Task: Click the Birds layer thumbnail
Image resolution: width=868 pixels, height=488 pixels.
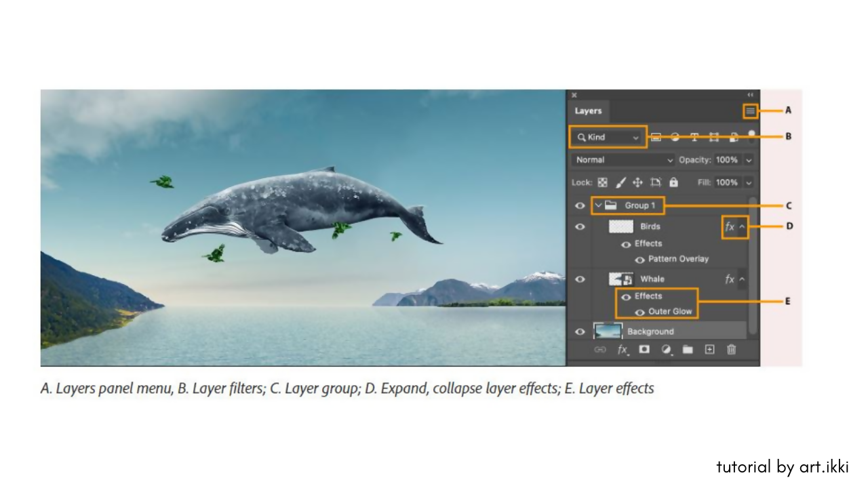Action: (621, 226)
